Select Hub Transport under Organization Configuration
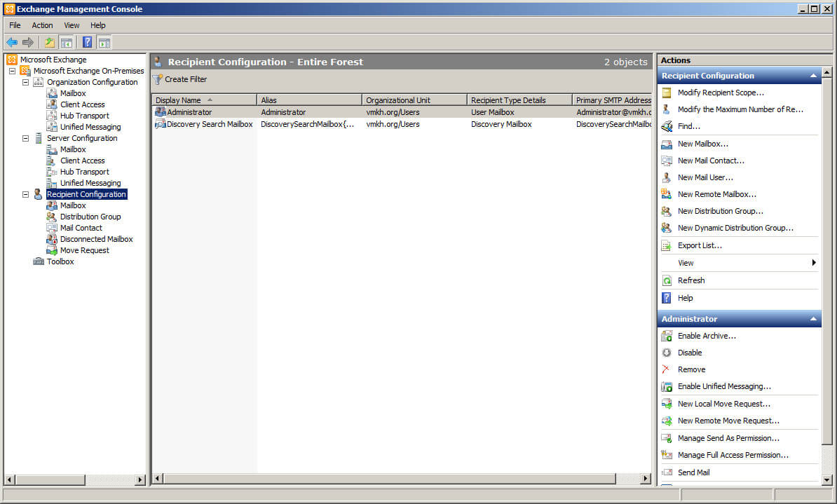The image size is (837, 504). (x=84, y=116)
